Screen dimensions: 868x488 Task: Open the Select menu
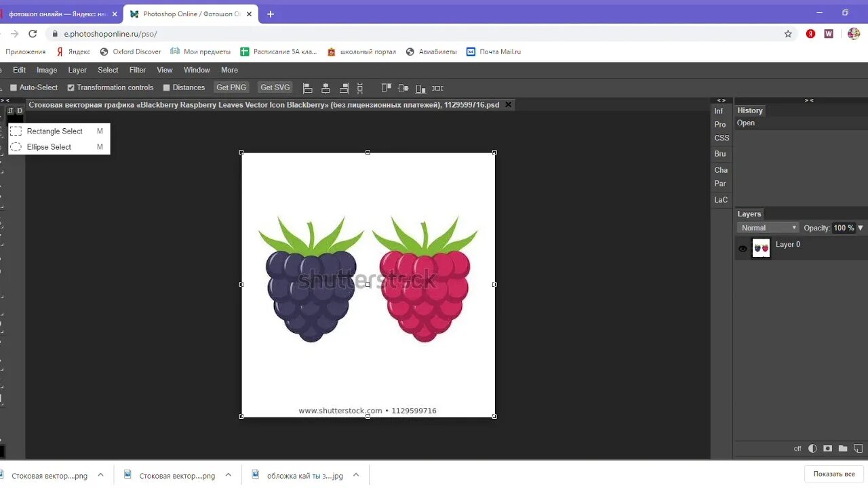[108, 70]
